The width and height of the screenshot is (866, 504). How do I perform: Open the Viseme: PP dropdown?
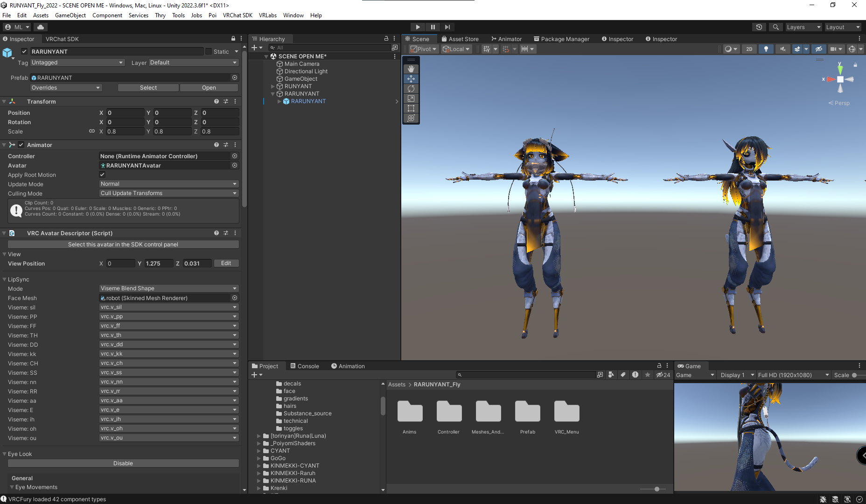click(x=169, y=316)
